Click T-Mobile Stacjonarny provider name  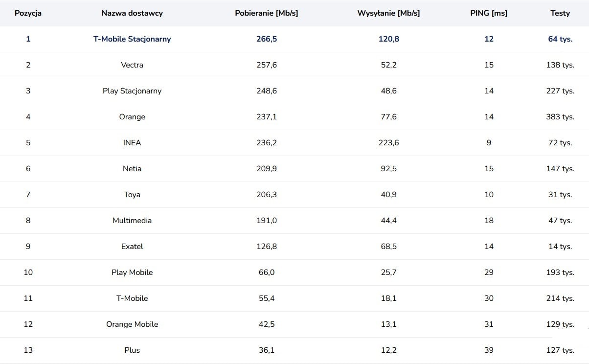(x=132, y=39)
